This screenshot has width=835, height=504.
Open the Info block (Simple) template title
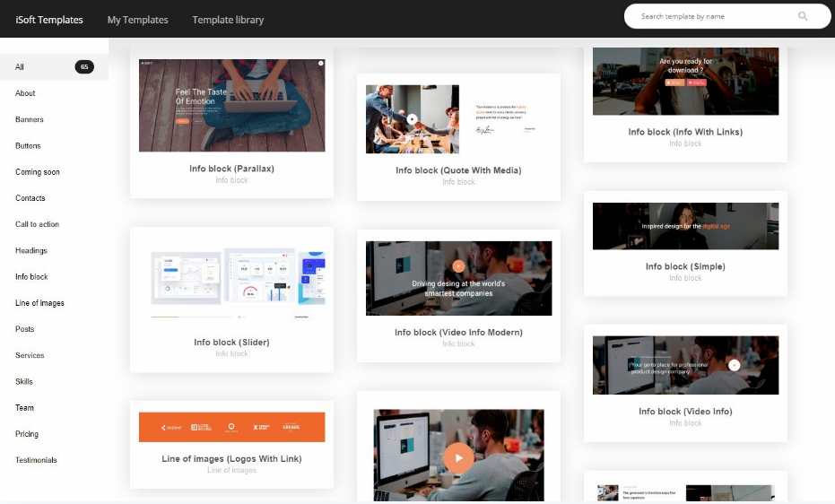[685, 266]
